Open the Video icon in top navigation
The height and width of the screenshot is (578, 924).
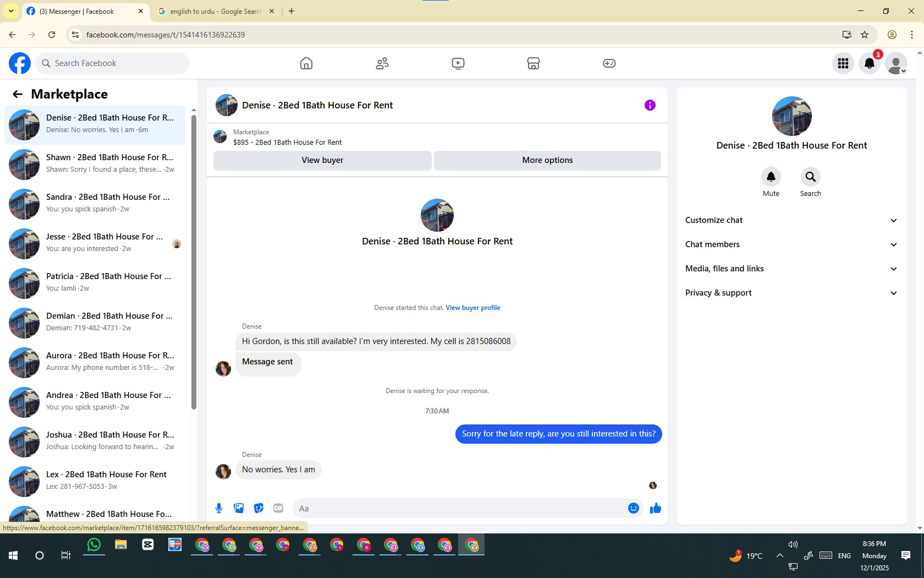[x=458, y=63]
